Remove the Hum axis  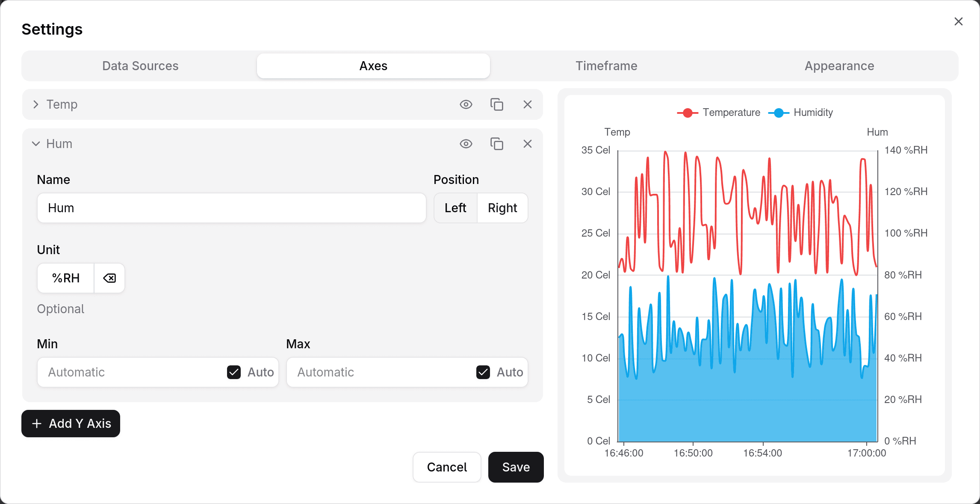coord(527,144)
